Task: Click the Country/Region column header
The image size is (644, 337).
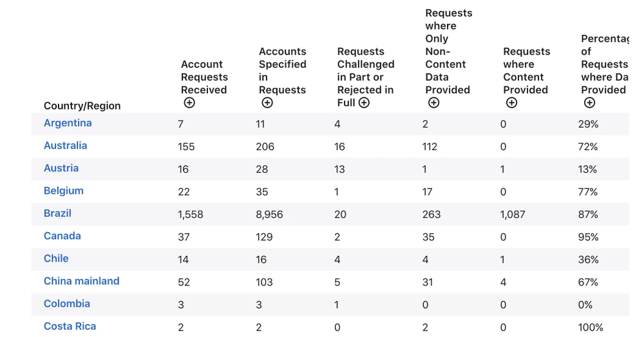Action: tap(82, 106)
